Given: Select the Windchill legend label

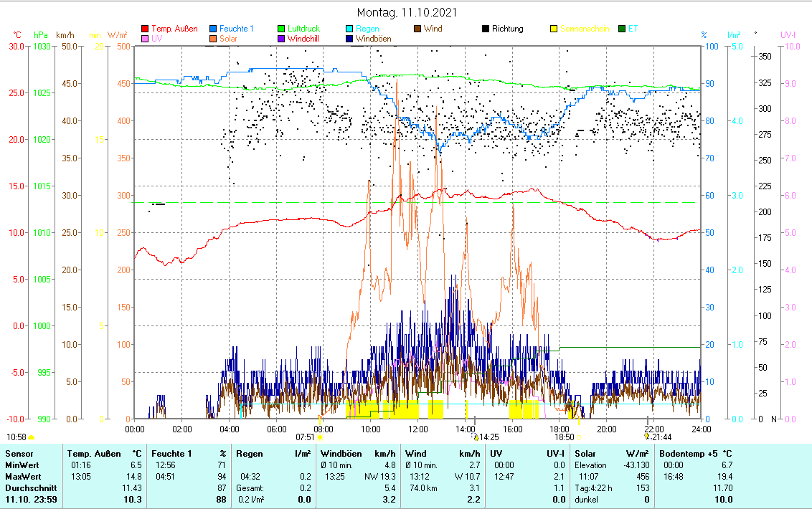Looking at the screenshot, I should (306, 39).
